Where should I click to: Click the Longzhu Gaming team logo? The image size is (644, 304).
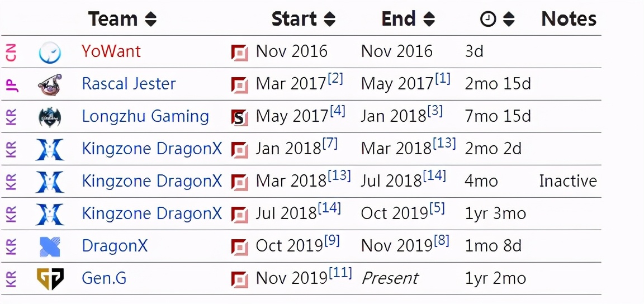click(50, 117)
